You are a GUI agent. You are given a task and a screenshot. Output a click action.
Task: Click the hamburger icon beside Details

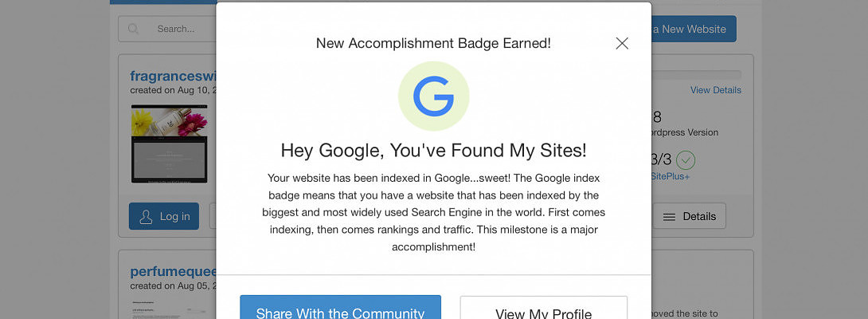670,216
